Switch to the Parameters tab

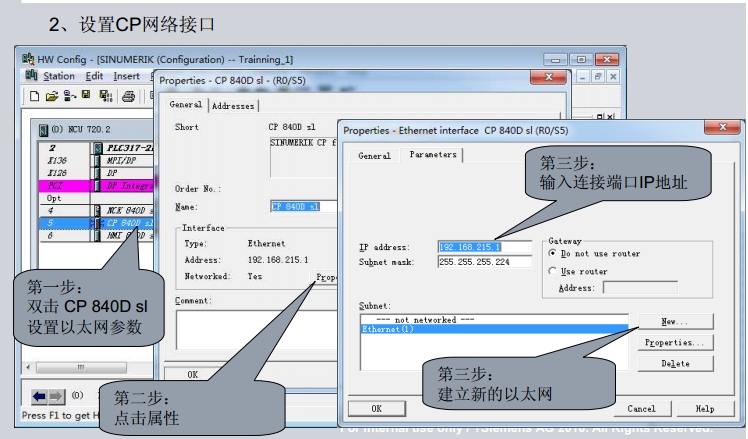433,155
